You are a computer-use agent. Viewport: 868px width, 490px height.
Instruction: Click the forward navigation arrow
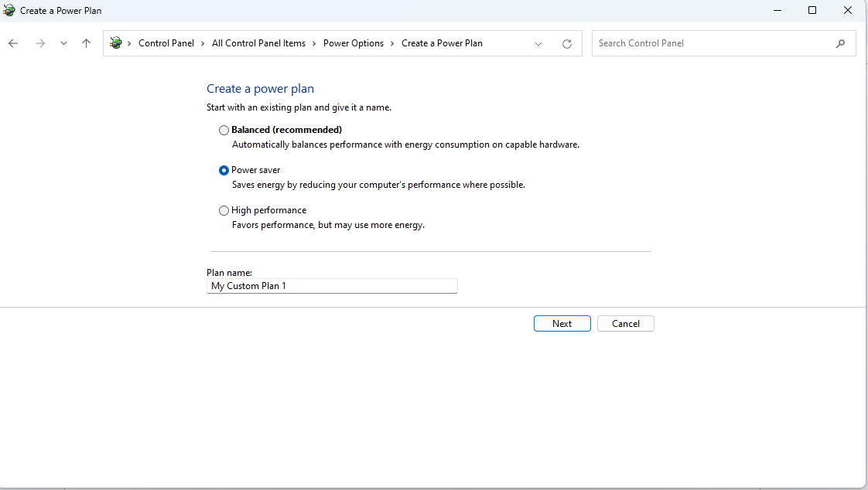coord(40,43)
